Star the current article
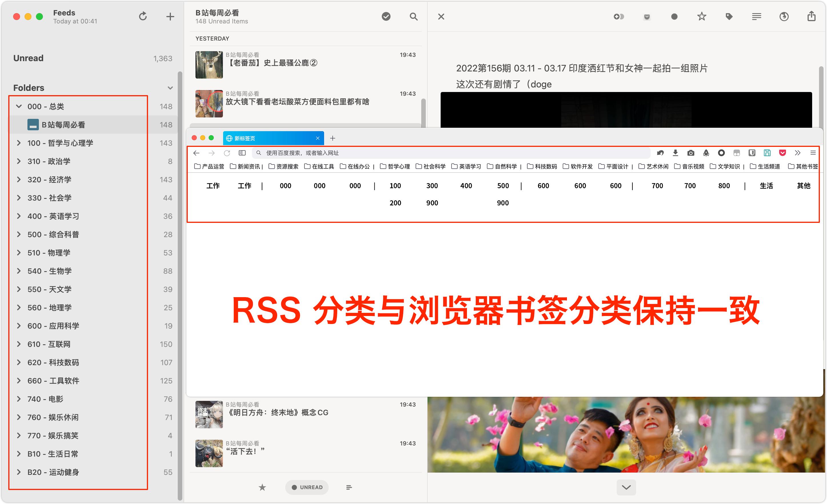Screen dimensions: 827x504 coord(702,17)
